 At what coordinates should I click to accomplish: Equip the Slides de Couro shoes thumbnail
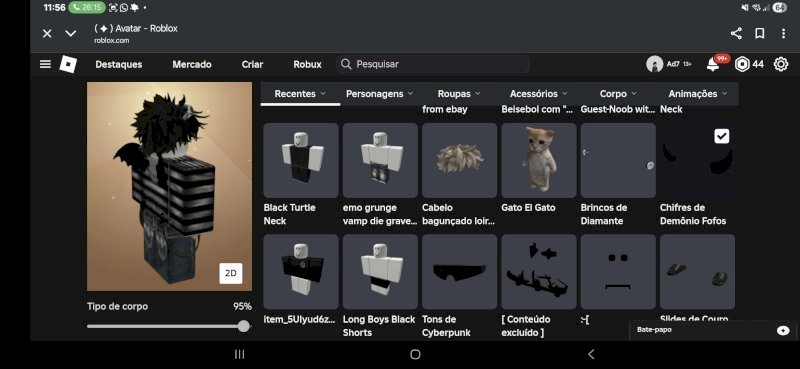(697, 272)
